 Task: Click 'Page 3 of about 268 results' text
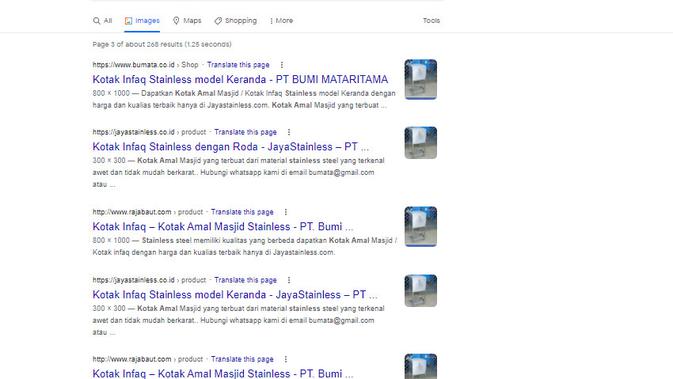click(162, 44)
